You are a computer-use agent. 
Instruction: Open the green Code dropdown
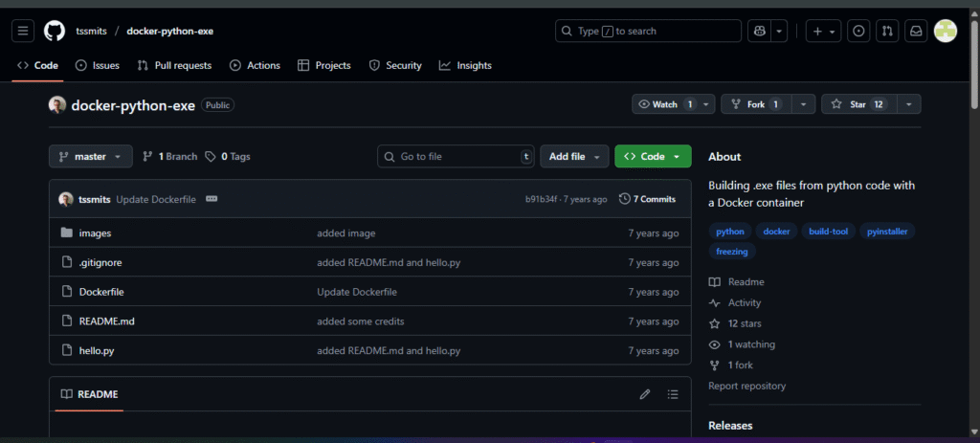click(653, 156)
